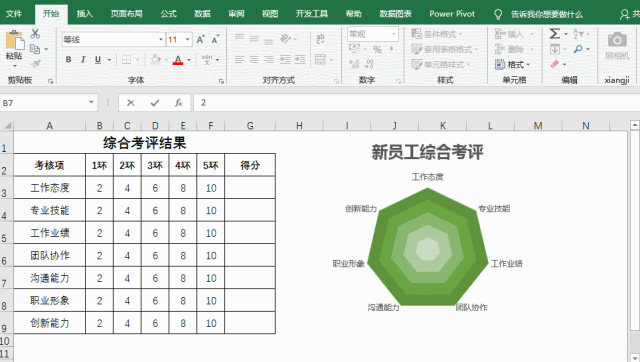Image resolution: width=640 pixels, height=362 pixels.
Task: Click the Decrease Indent icon
Action: point(285,60)
